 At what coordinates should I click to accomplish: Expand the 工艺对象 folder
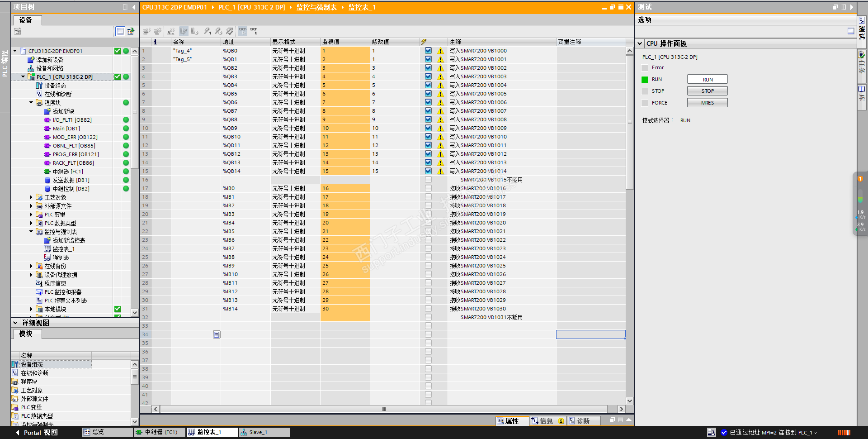(31, 197)
